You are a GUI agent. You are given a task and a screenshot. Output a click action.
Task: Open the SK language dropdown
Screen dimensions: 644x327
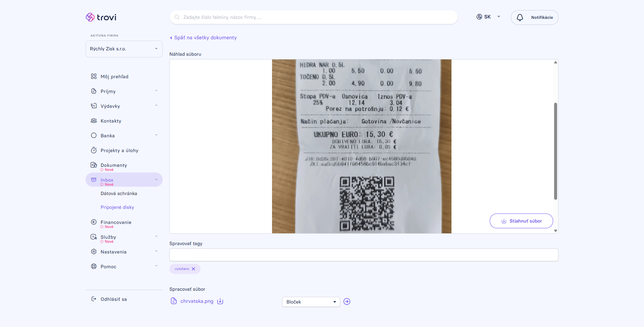[488, 17]
